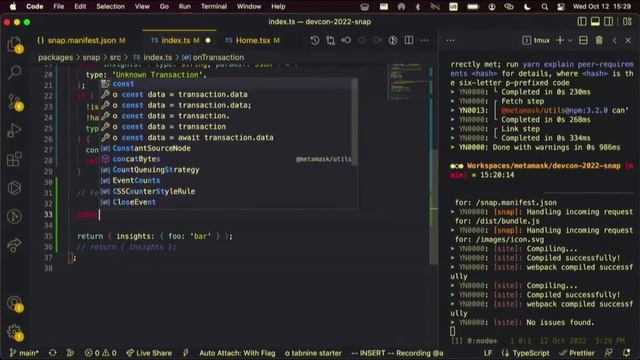Open notifications bell in status bar
640x360 pixels.
coord(627,353)
